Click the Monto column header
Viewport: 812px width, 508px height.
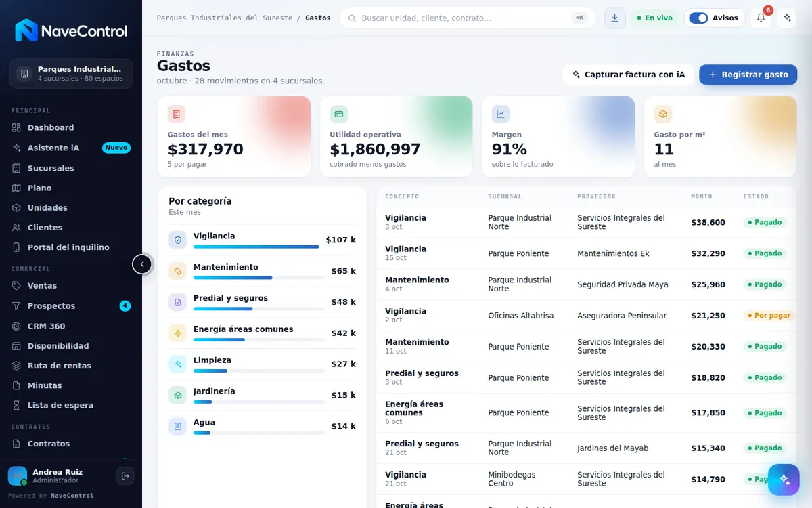tap(701, 196)
